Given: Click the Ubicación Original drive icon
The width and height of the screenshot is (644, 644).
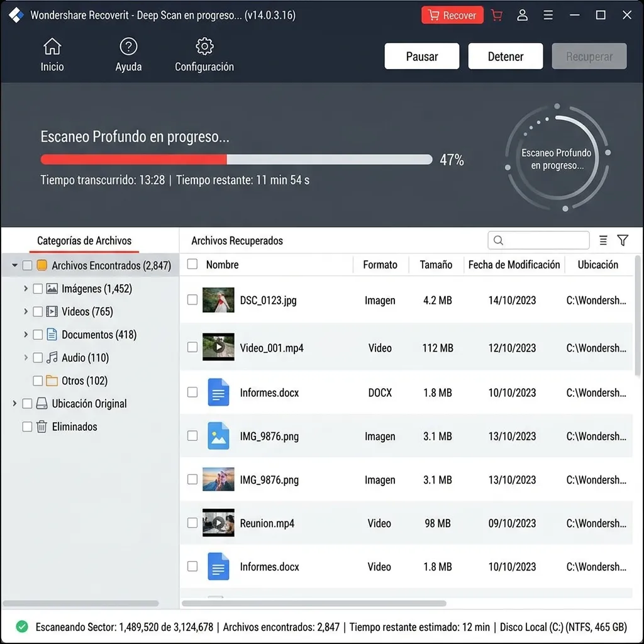Looking at the screenshot, I should pos(42,403).
